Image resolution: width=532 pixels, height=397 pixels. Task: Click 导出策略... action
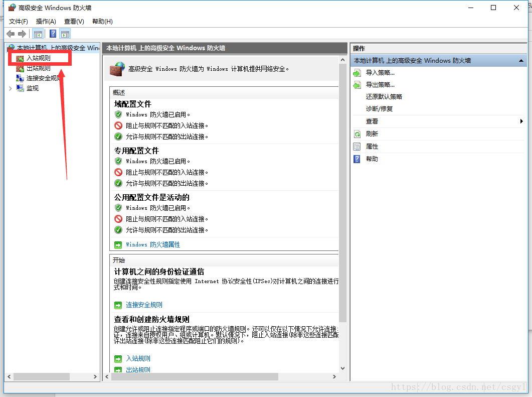pyautogui.click(x=380, y=85)
